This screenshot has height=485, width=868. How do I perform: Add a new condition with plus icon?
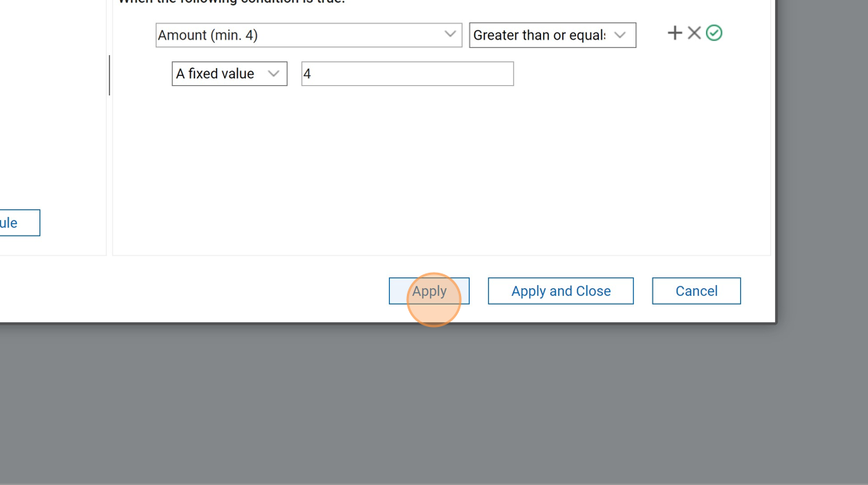click(x=674, y=33)
